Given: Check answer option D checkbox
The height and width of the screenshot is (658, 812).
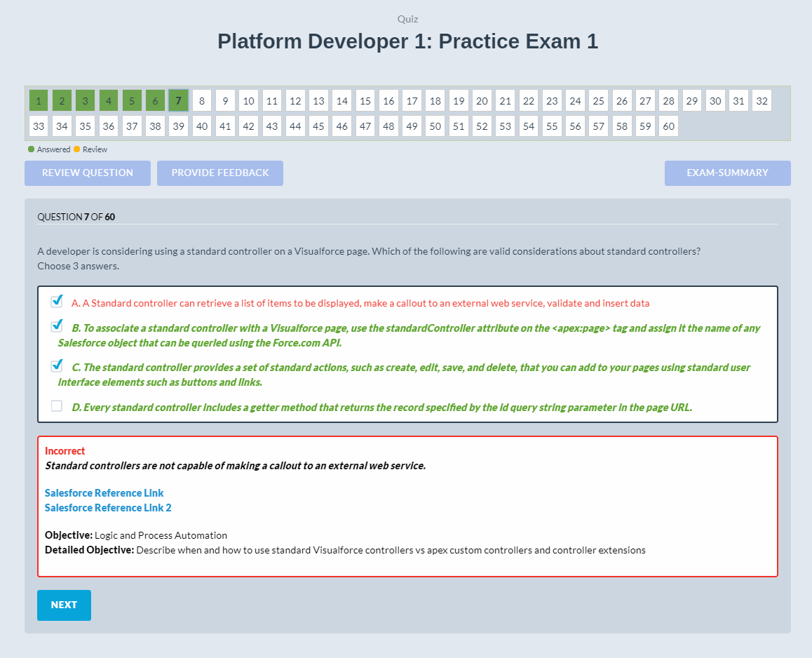Looking at the screenshot, I should click(x=56, y=405).
